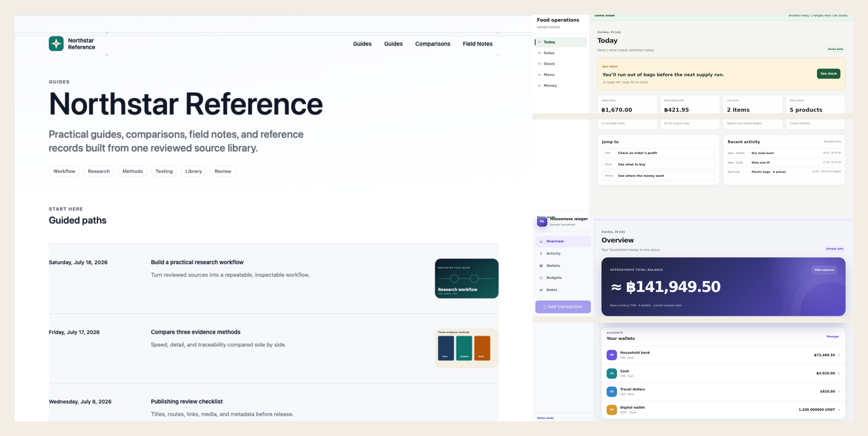Open Build a practical research workflow guide

tap(197, 262)
